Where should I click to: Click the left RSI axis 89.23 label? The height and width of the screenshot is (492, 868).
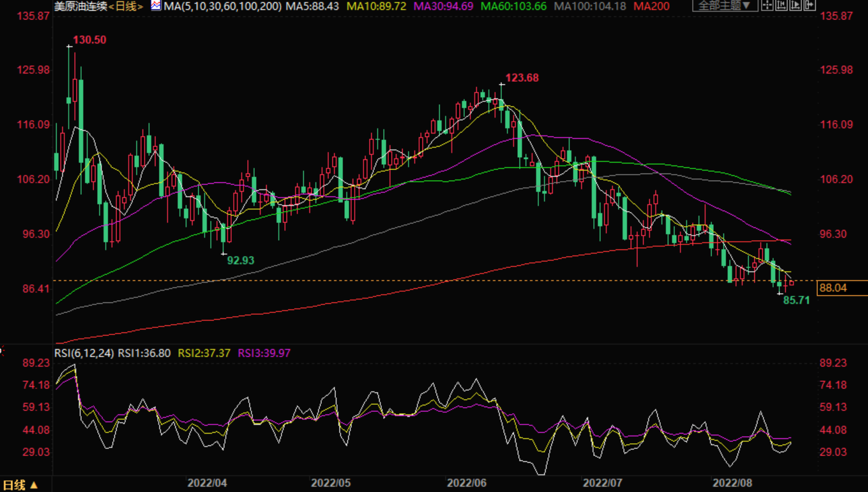tap(36, 363)
